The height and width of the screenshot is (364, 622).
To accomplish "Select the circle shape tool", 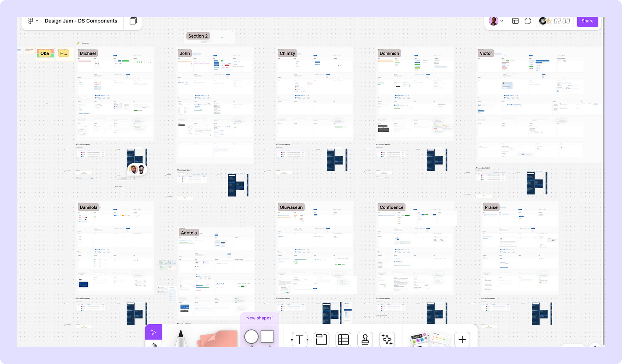I will (x=251, y=336).
